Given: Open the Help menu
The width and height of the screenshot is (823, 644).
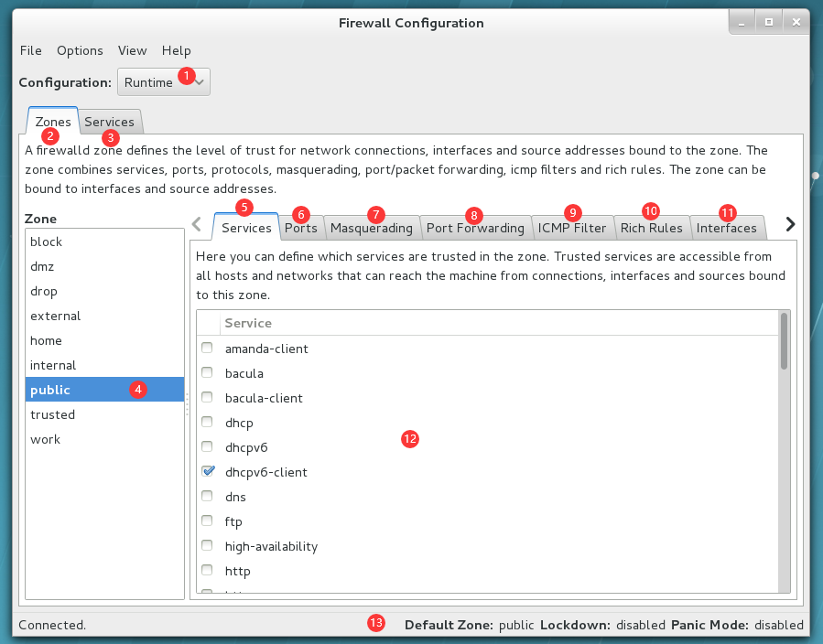Looking at the screenshot, I should [177, 50].
